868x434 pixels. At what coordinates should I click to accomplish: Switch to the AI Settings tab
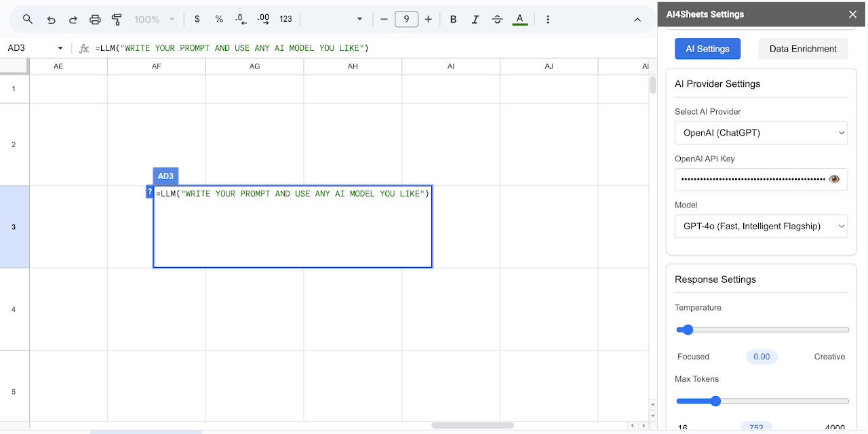pos(707,49)
